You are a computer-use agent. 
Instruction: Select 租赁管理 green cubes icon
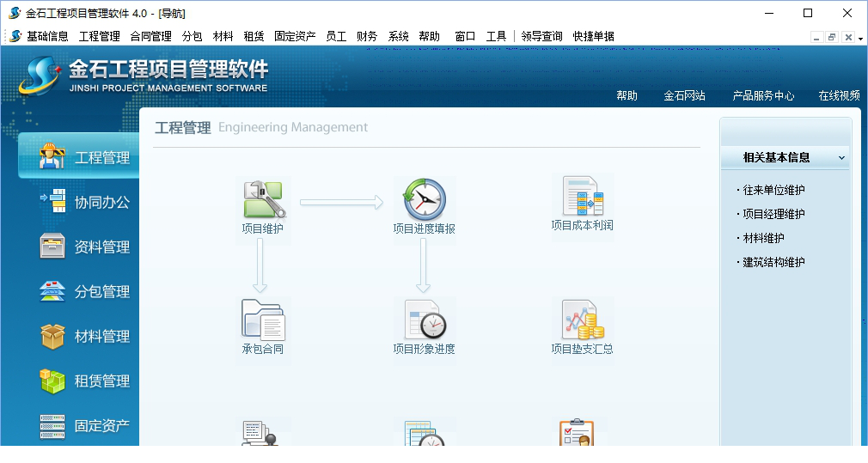pyautogui.click(x=52, y=381)
